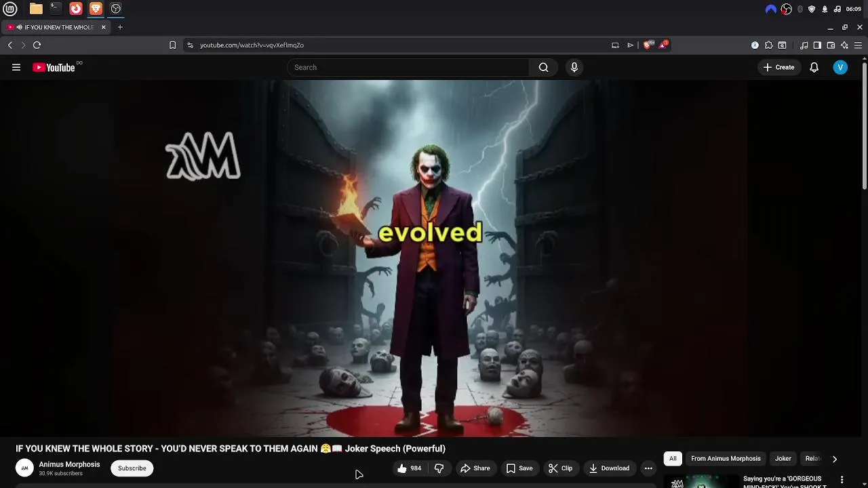The height and width of the screenshot is (488, 868).
Task: Clip a segment of the video
Action: [x=560, y=468]
